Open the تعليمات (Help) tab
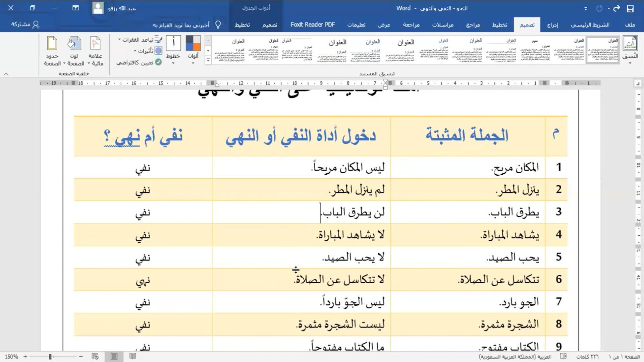 [356, 25]
